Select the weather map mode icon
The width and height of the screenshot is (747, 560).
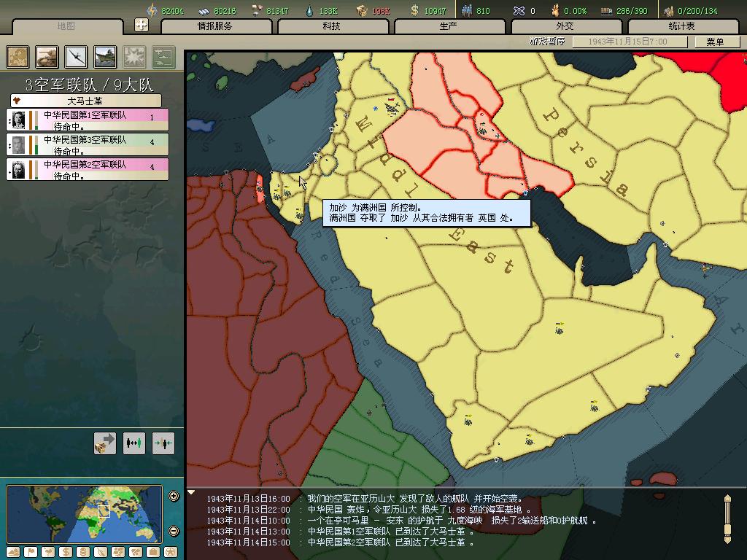pos(48,552)
